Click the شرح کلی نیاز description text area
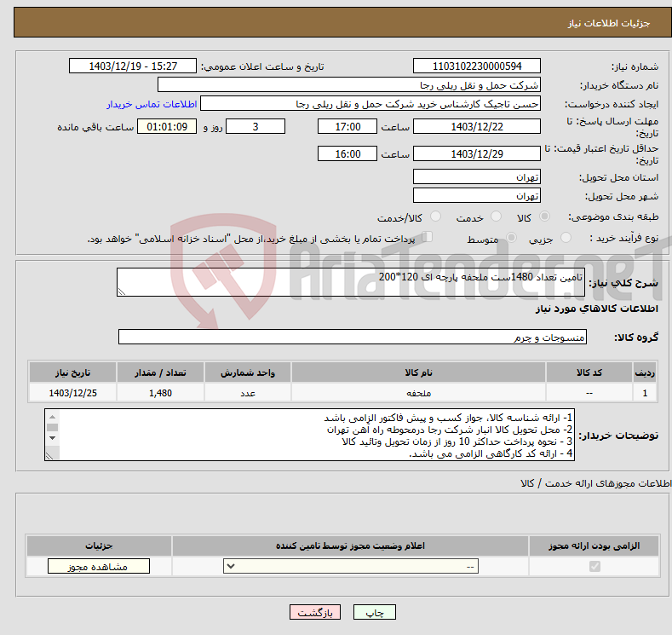Image resolution: width=672 pixels, height=635 pixels. (351, 282)
